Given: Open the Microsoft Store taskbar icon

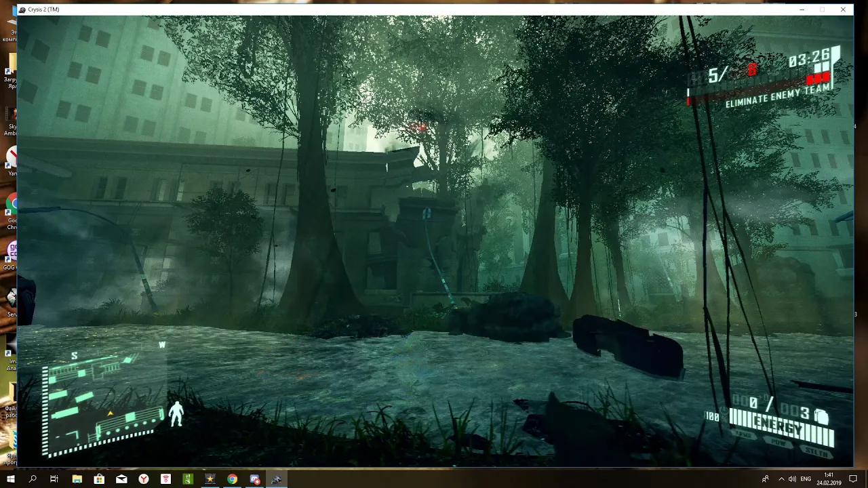Looking at the screenshot, I should coord(99,479).
